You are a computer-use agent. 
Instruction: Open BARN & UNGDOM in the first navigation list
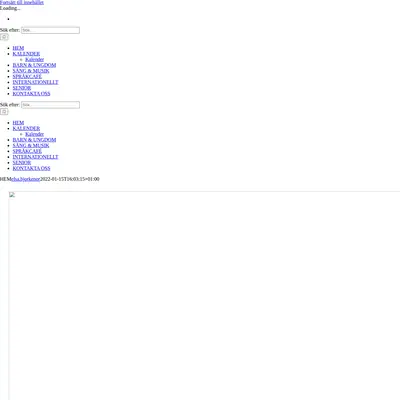coord(34,65)
